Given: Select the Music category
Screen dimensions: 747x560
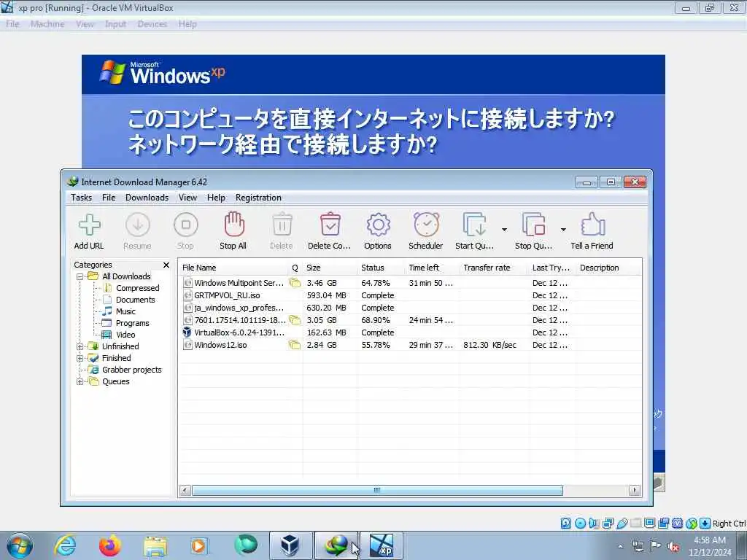Looking at the screenshot, I should [x=125, y=311].
